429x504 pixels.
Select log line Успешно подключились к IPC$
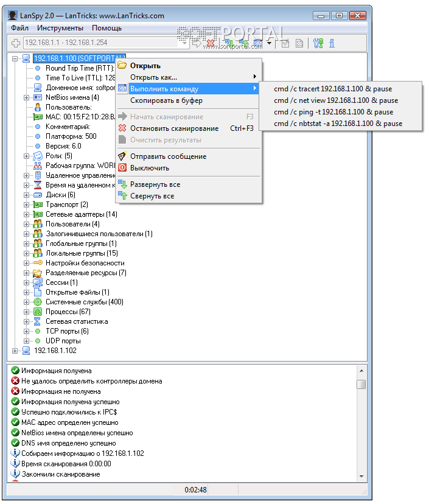(x=69, y=412)
